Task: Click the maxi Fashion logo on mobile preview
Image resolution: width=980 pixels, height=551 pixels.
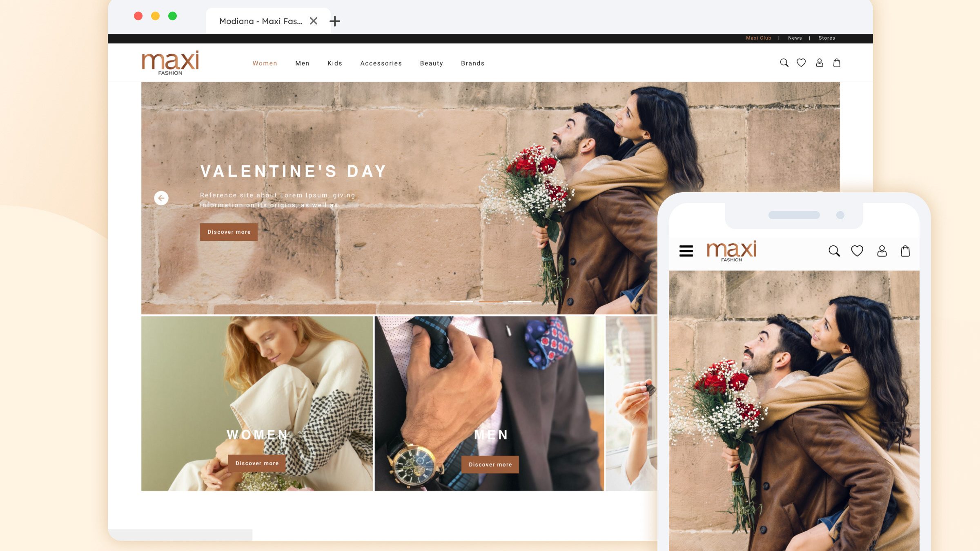Action: click(x=731, y=251)
